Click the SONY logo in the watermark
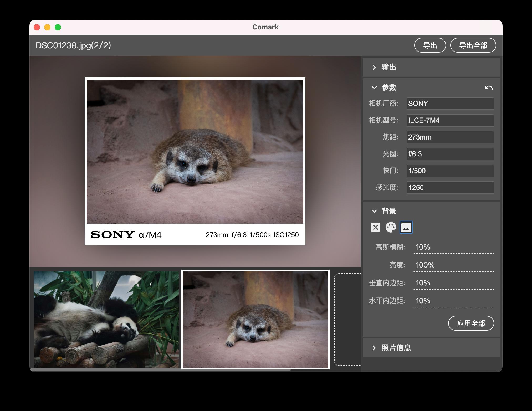Viewport: 532px width, 411px height. tap(112, 235)
